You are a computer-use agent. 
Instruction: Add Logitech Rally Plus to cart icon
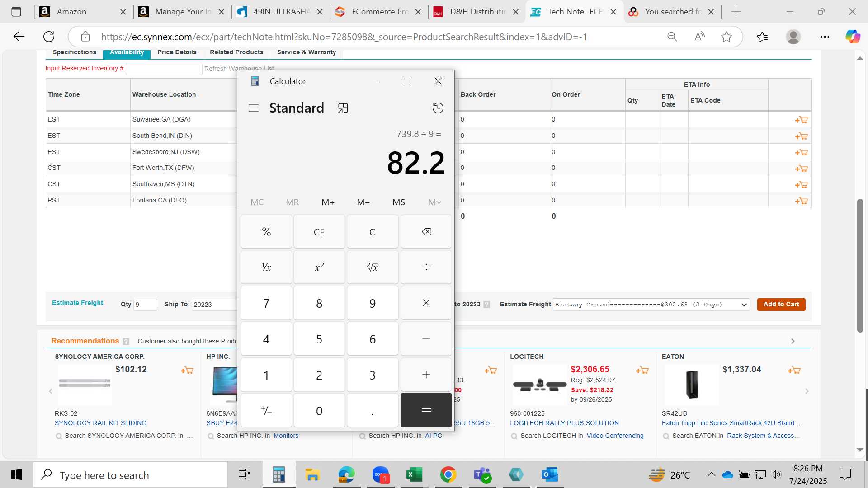click(642, 371)
